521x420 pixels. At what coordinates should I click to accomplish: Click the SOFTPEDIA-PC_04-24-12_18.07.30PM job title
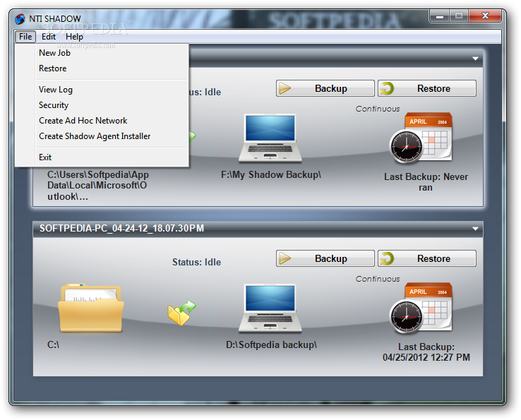pos(121,228)
